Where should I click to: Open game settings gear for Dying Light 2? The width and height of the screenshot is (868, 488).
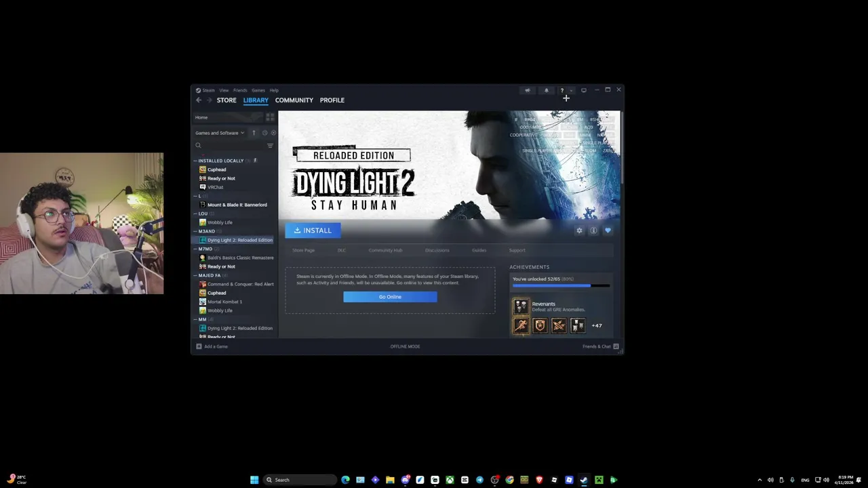(579, 230)
